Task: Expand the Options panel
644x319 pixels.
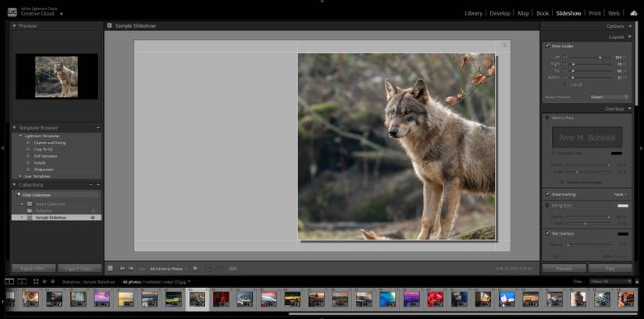Action: pyautogui.click(x=630, y=27)
